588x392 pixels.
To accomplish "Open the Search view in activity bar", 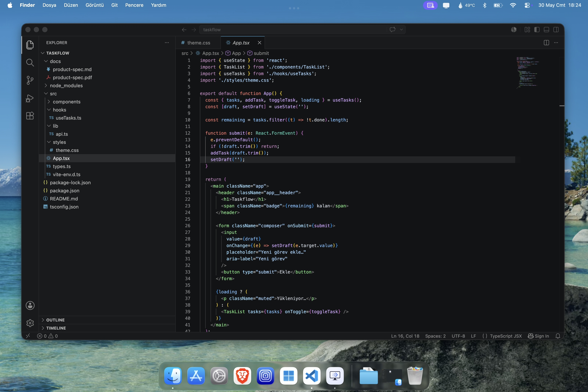I will 30,63.
